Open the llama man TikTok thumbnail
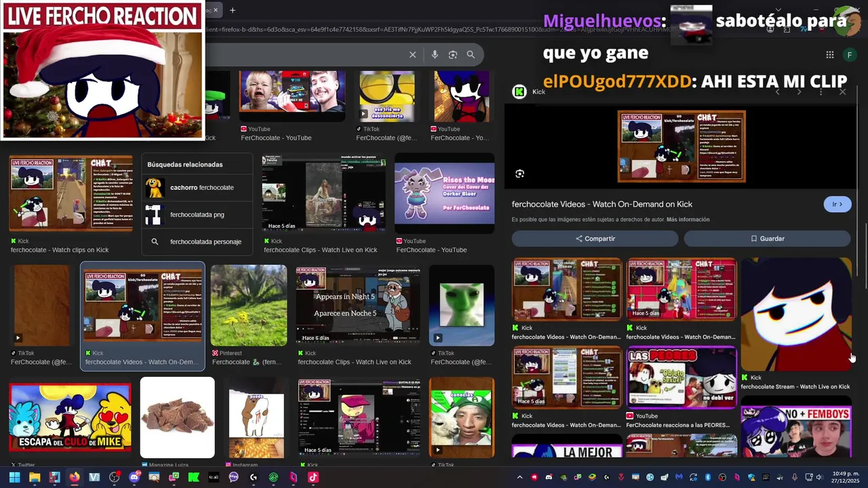Image resolution: width=868 pixels, height=488 pixels. pos(462,418)
